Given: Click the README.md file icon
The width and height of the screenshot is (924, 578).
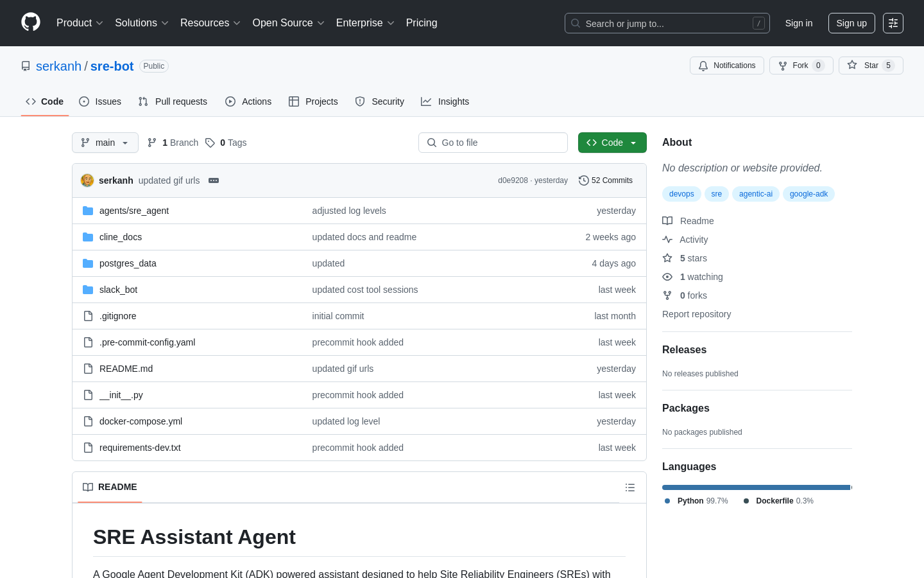Looking at the screenshot, I should click(88, 369).
